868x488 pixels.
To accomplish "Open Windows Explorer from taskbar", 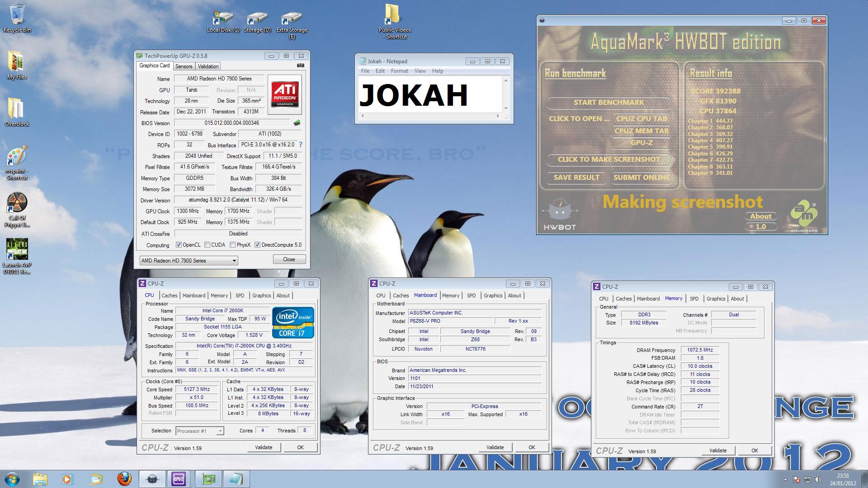I will click(40, 479).
